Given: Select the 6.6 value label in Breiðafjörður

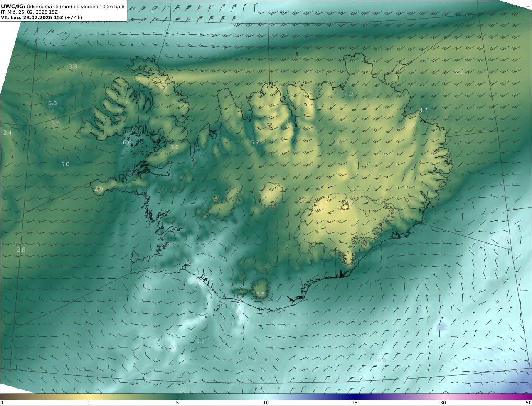Looking at the screenshot, I should 127,143.
